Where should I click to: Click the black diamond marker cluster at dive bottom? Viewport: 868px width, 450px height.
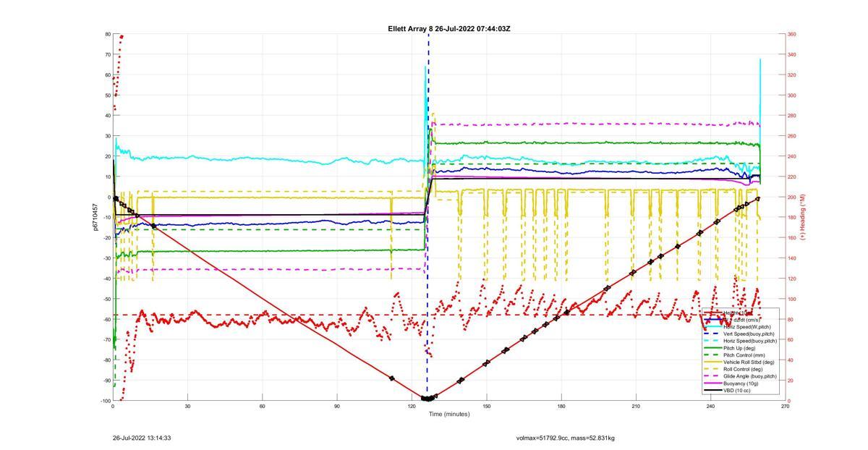[428, 399]
